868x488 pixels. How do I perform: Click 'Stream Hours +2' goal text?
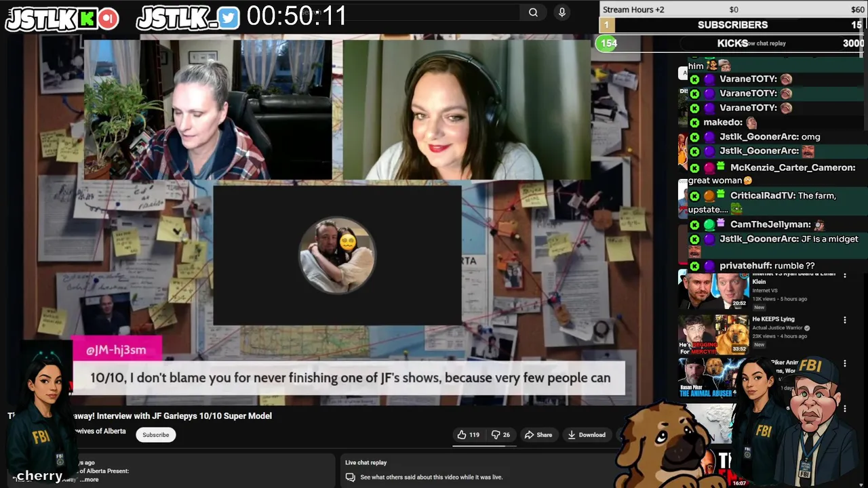pos(633,9)
